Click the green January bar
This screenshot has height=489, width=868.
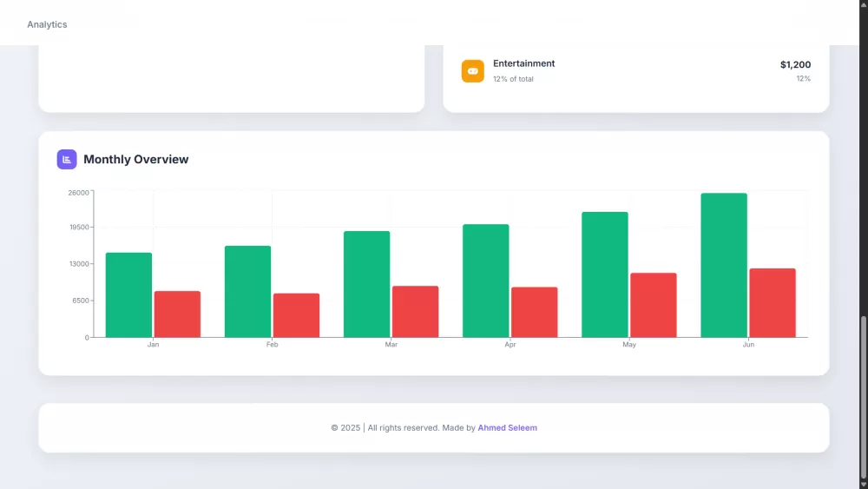point(128,294)
